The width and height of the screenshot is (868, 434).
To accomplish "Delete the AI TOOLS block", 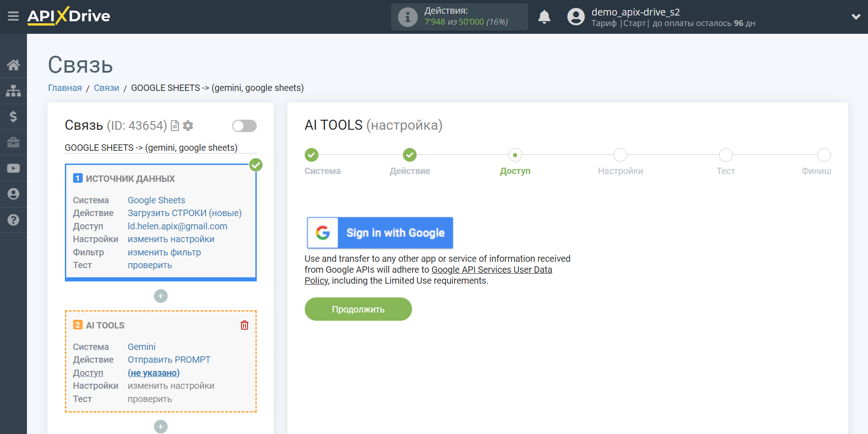I will click(244, 325).
